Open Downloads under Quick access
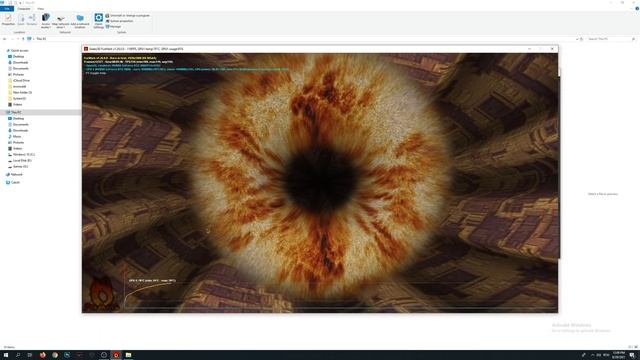The height and width of the screenshot is (360, 640). pyautogui.click(x=18, y=62)
